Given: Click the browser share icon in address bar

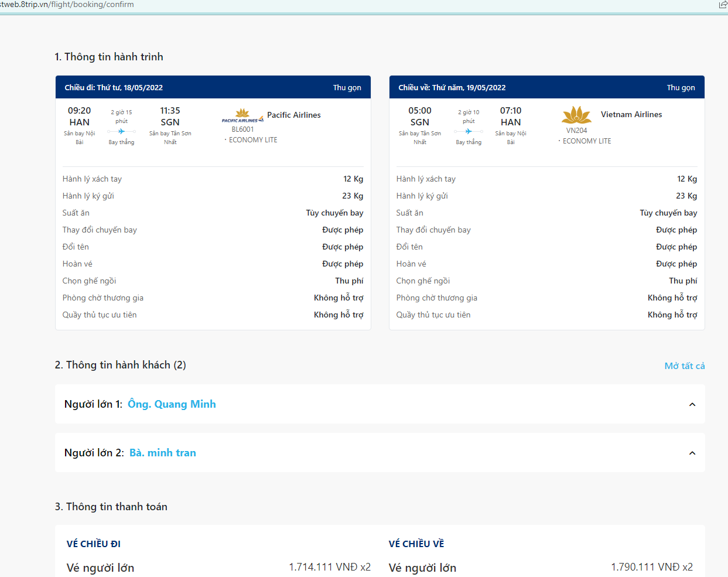Looking at the screenshot, I should (723, 5).
